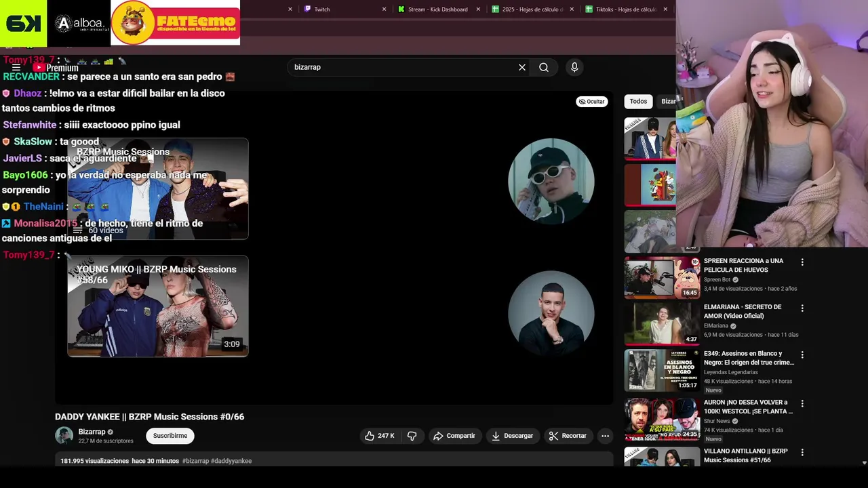Open the Bizarrap channel name link
Viewport: 868px width, 488px height.
(x=92, y=432)
